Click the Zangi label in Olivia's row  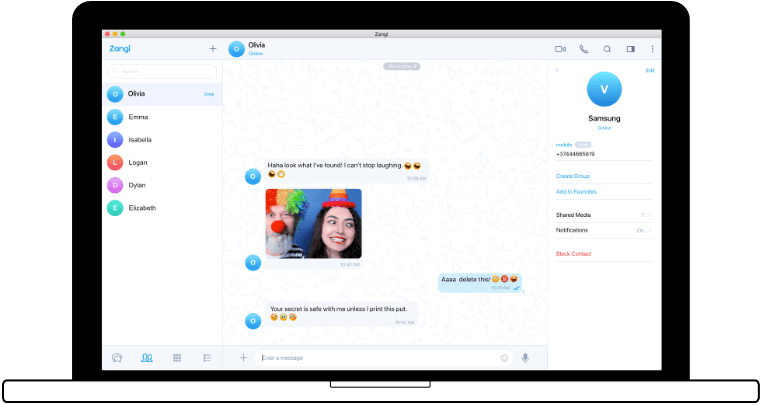click(209, 94)
